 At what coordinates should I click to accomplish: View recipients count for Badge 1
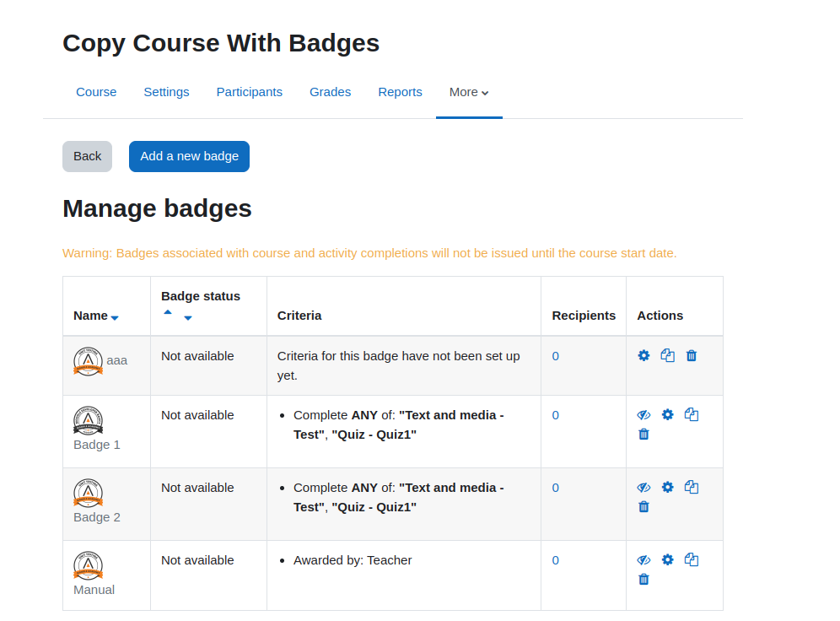point(556,415)
